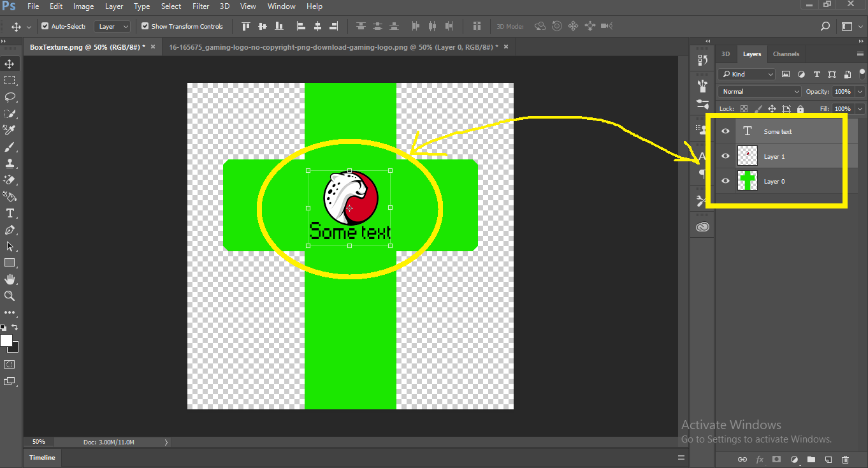Pick the foreground color swatch
Screen dimensions: 868x468
tap(6, 340)
